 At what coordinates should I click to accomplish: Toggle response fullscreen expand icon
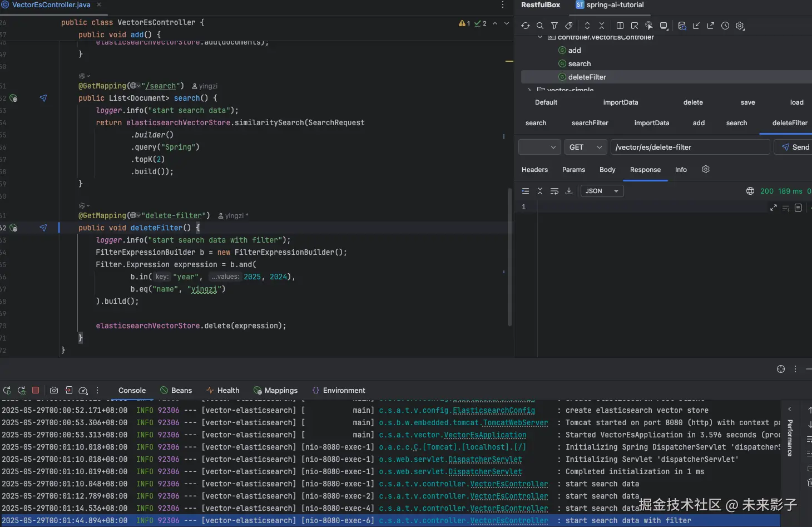pyautogui.click(x=773, y=208)
